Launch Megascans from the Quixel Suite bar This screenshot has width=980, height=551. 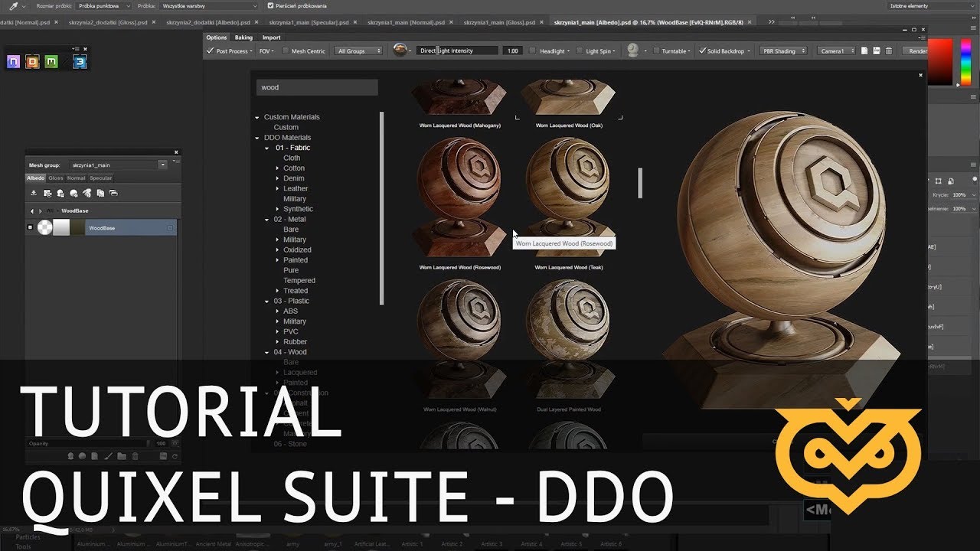51,62
